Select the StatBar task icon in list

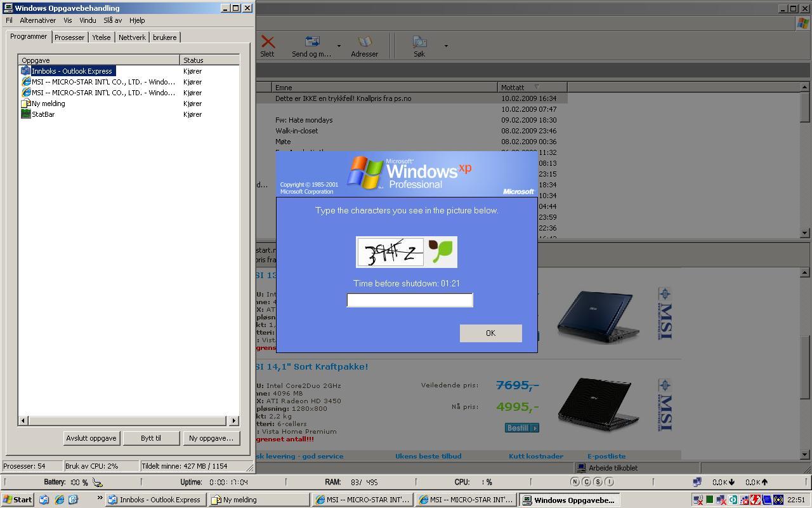pos(26,114)
